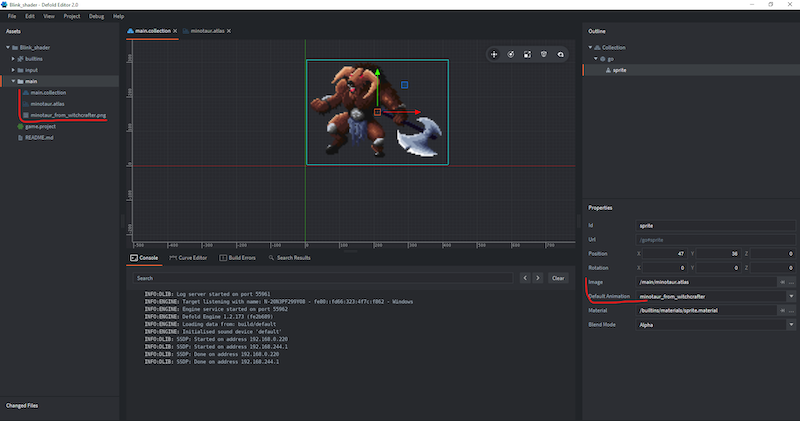Open the Default Animation dropdown
This screenshot has height=421, width=800.
(x=791, y=296)
